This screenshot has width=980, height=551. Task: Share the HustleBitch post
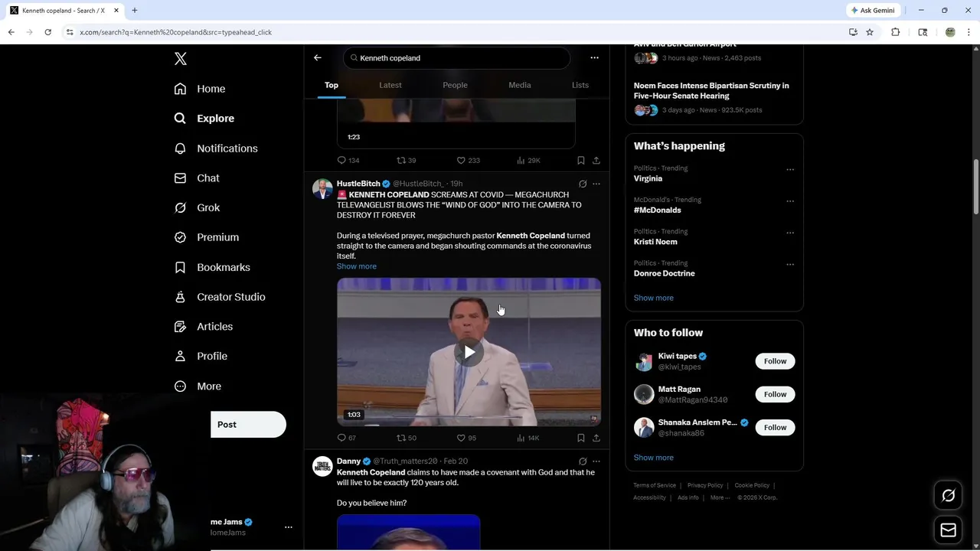(x=596, y=438)
